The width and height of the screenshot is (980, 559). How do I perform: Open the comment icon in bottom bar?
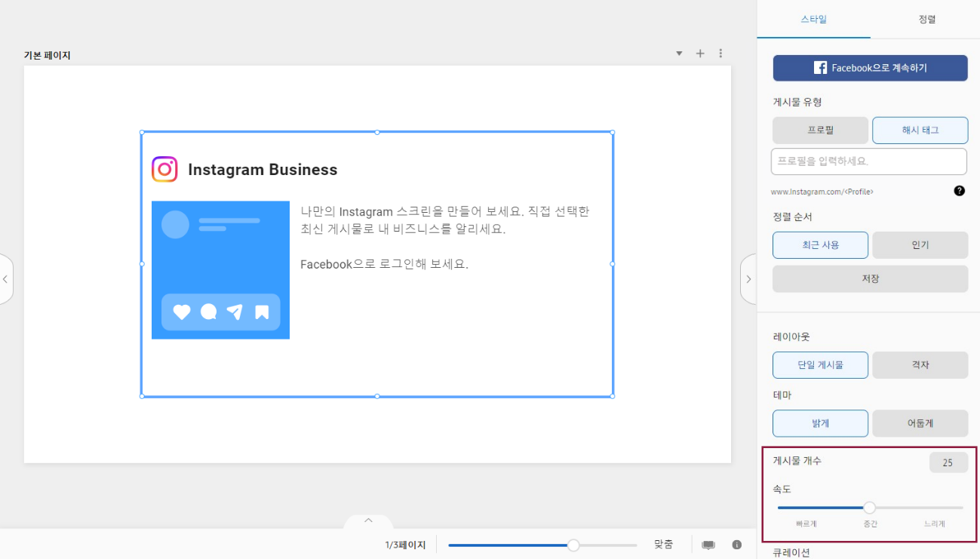[x=708, y=545]
